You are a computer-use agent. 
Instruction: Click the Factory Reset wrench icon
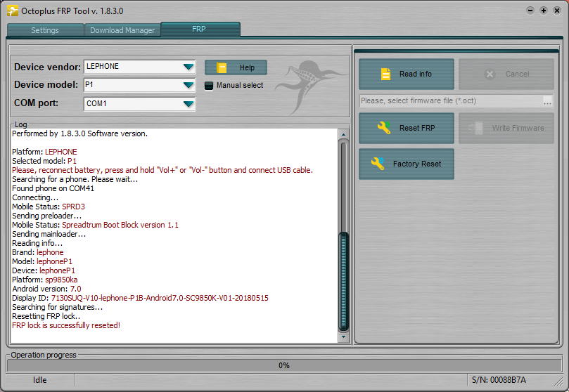coord(378,164)
